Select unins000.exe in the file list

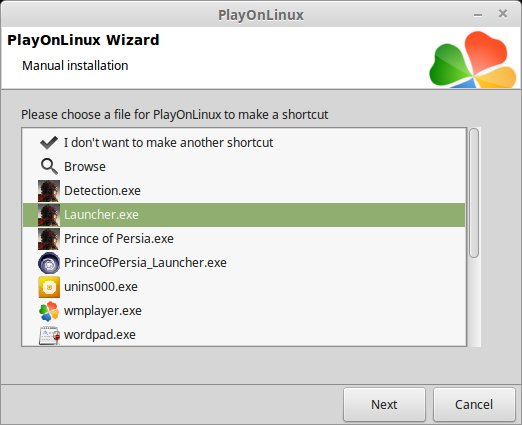(244, 287)
